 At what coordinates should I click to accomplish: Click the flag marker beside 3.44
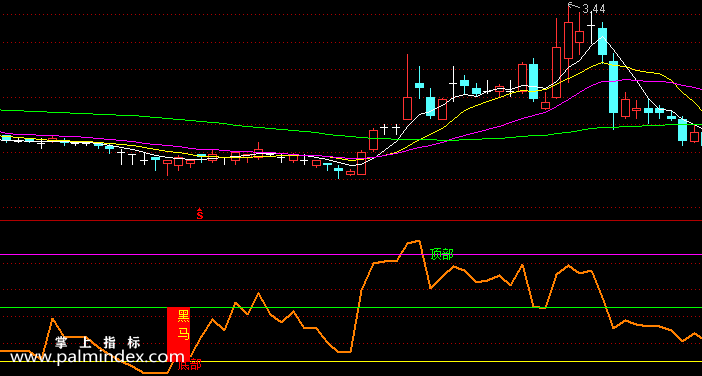point(571,5)
